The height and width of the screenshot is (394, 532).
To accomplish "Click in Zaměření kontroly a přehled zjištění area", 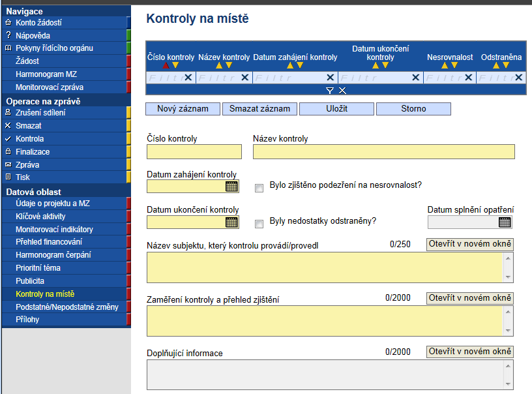I will click(x=325, y=321).
